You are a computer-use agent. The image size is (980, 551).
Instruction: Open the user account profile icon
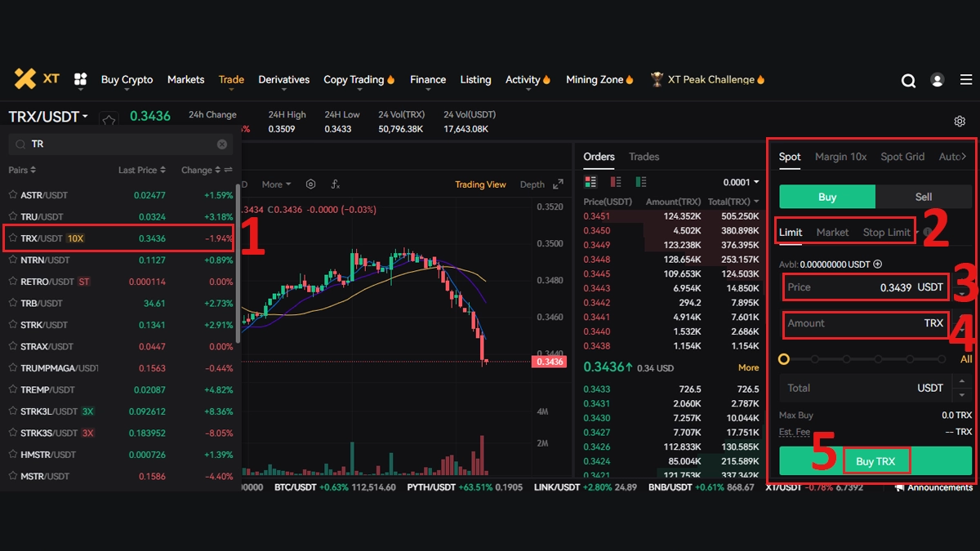938,80
